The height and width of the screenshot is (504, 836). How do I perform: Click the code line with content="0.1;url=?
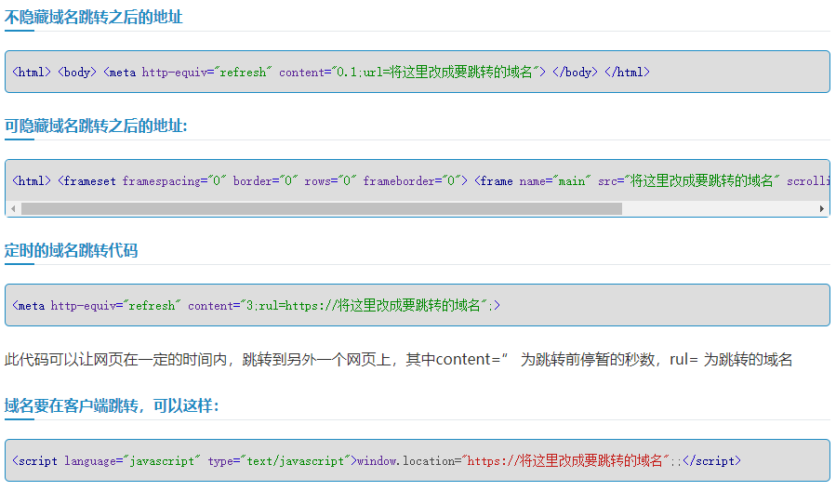pyautogui.click(x=331, y=72)
